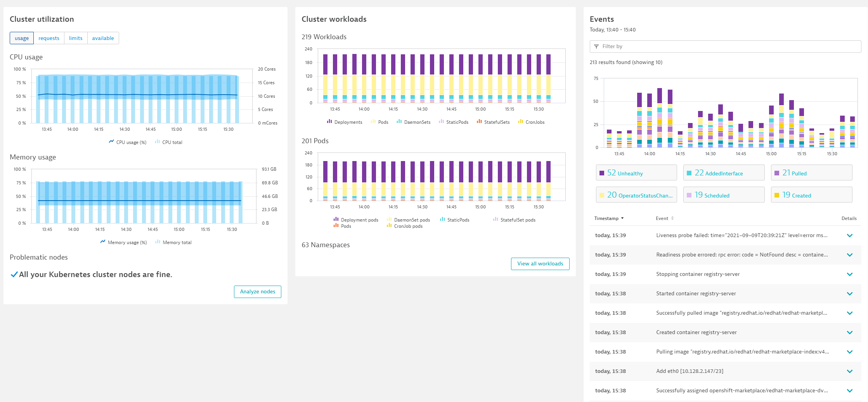Screen dimensions: 868x402
Task: Click the yellow swatch next to 19 Created
Action: point(777,195)
